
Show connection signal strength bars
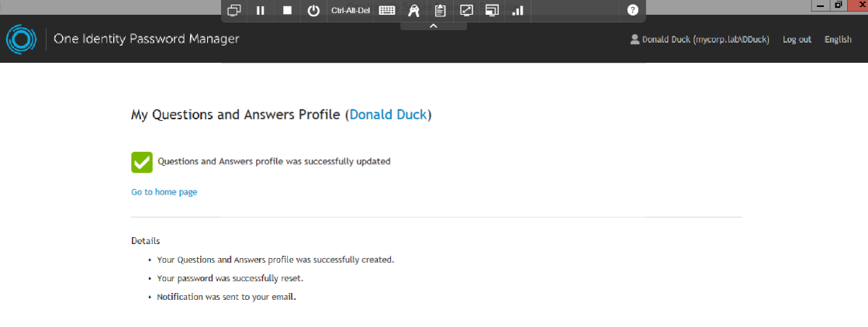click(518, 11)
